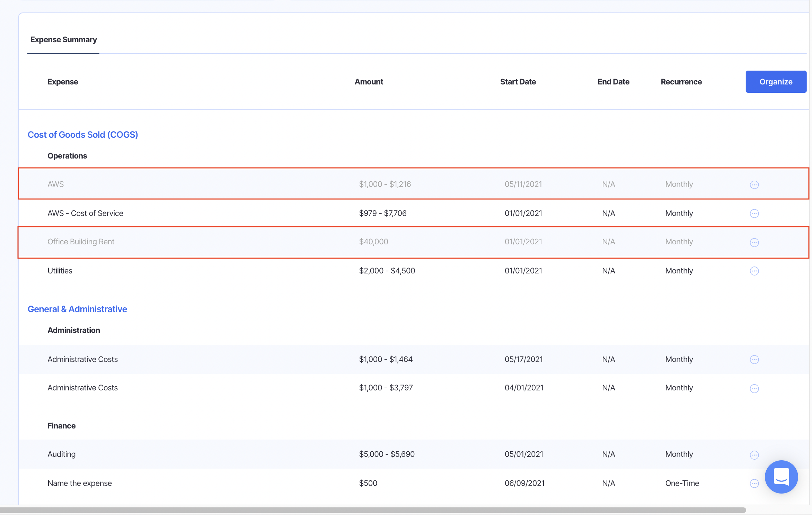Click the horizontal scrollbar at bottom
The height and width of the screenshot is (515, 812).
(x=373, y=510)
